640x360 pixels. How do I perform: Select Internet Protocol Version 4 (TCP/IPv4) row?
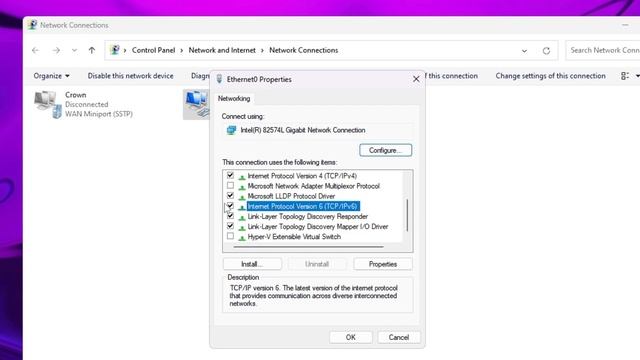click(302, 176)
